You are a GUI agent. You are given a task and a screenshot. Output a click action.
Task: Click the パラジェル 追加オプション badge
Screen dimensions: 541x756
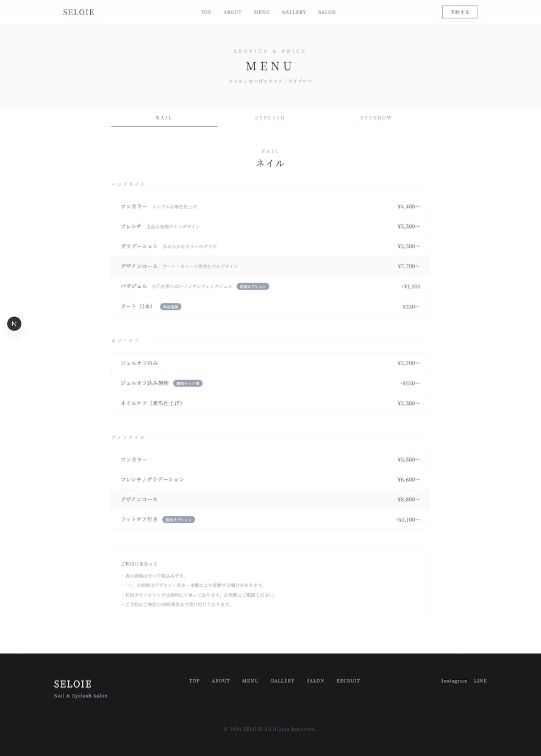(253, 287)
